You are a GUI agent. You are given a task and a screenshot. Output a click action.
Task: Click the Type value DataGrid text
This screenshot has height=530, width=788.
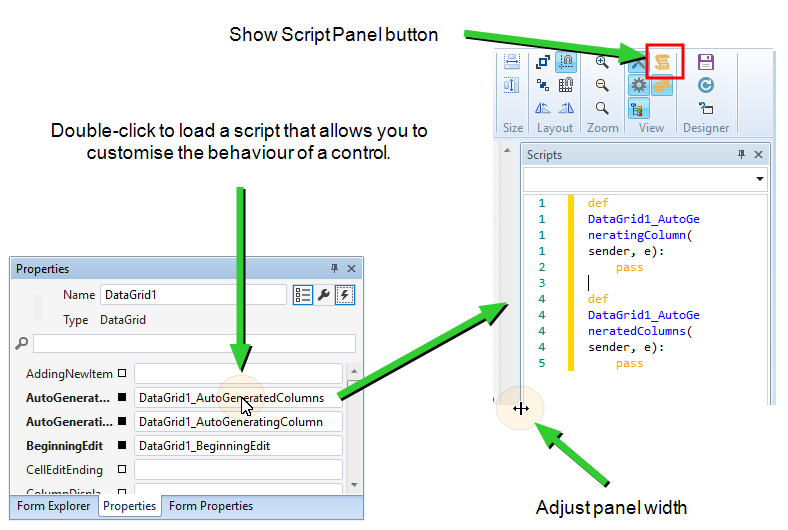click(123, 320)
